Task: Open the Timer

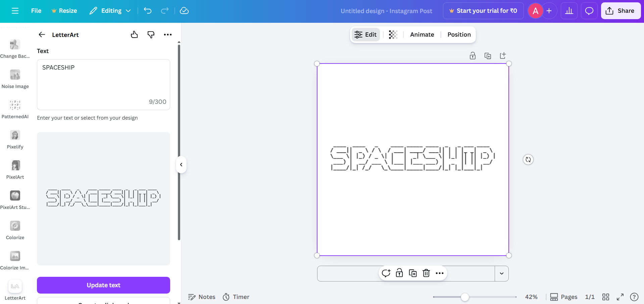Action: point(236,297)
